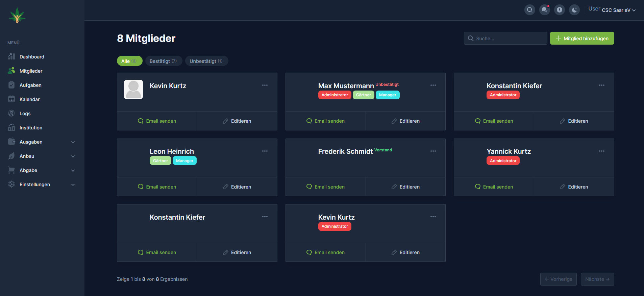The image size is (644, 296).
Task: Click Email senden on Konstantin Kiefer Administrator card
Action: coord(494,121)
